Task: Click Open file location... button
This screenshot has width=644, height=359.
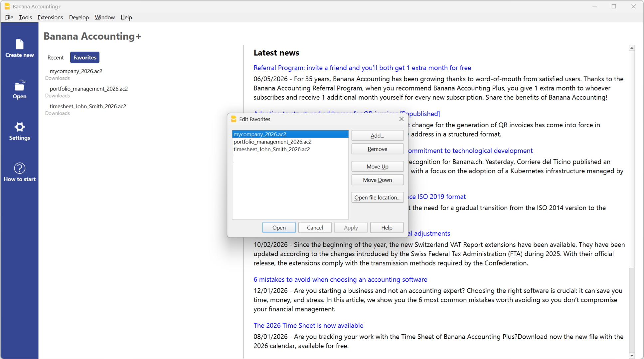Action: pyautogui.click(x=377, y=197)
